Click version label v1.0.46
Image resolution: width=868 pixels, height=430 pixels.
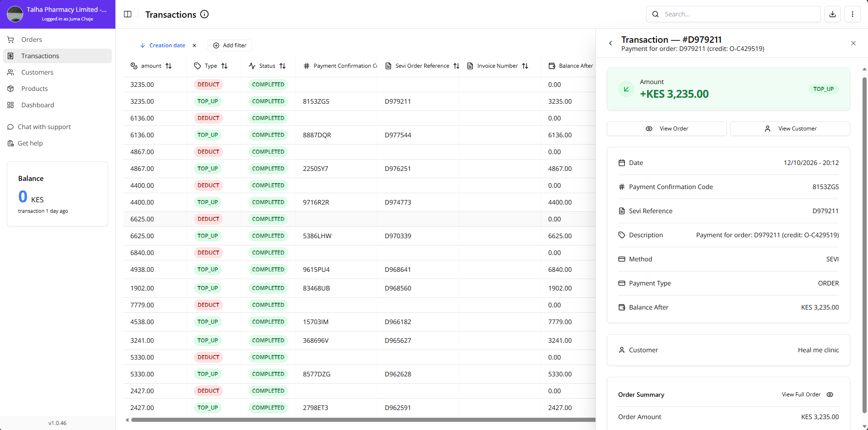coord(57,423)
